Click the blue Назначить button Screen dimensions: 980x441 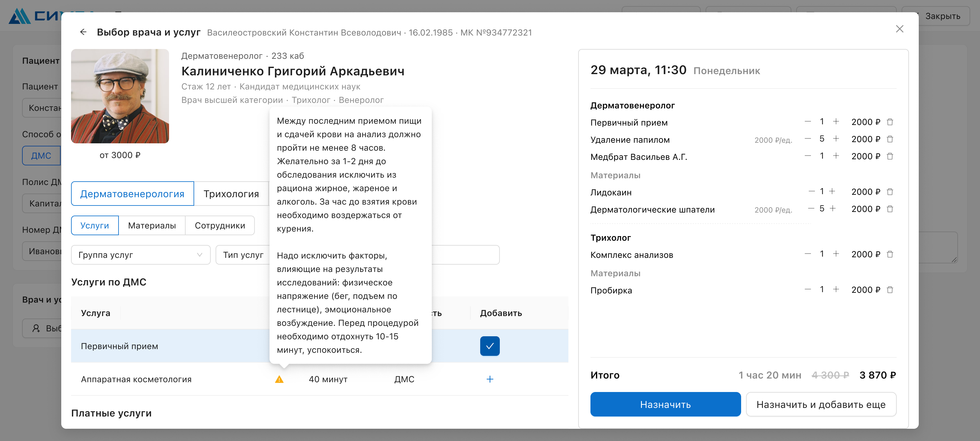pos(665,404)
